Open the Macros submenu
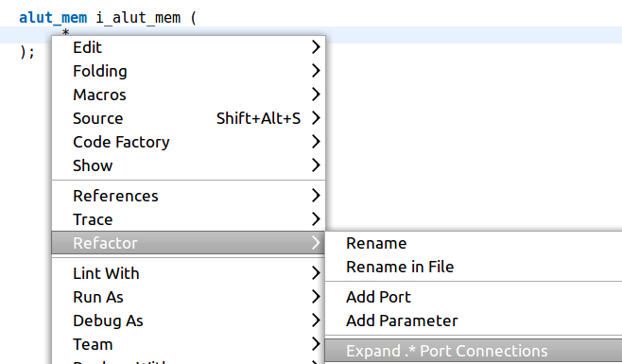Image resolution: width=622 pixels, height=364 pixels. click(188, 95)
